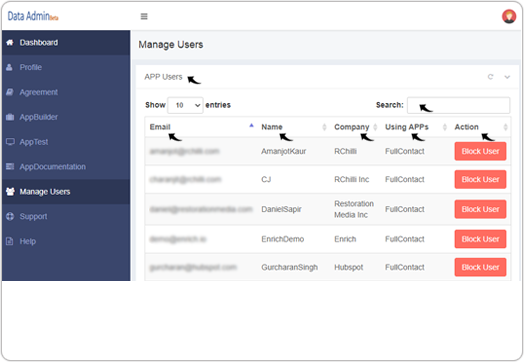Open Dashboard from the sidebar
The height and width of the screenshot is (362, 524).
[66, 42]
